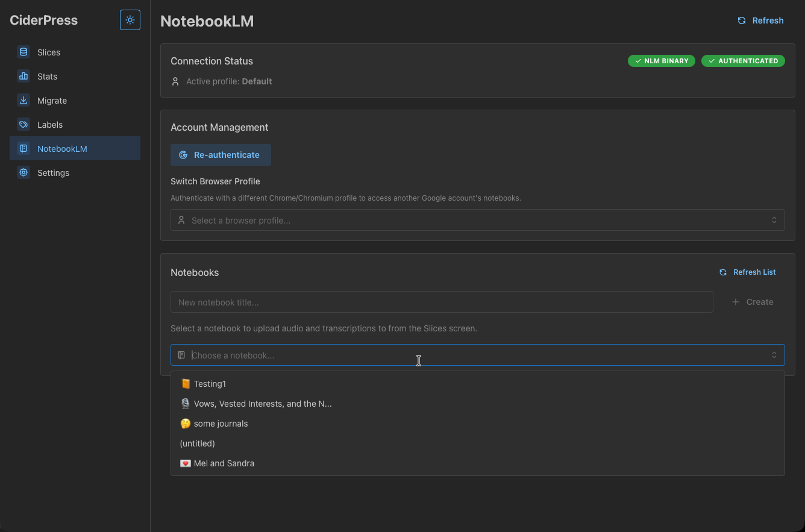
Task: Select the Mel and Sandra notebook
Action: click(x=224, y=463)
